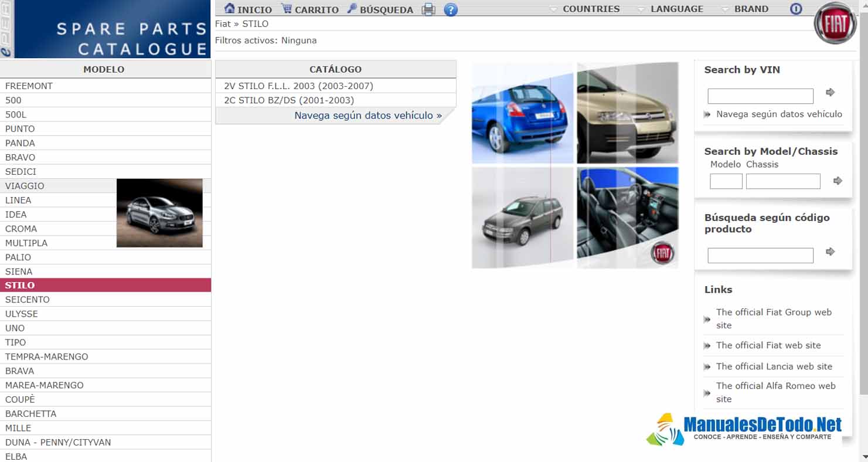Select 500 model
The image size is (868, 462).
click(105, 100)
